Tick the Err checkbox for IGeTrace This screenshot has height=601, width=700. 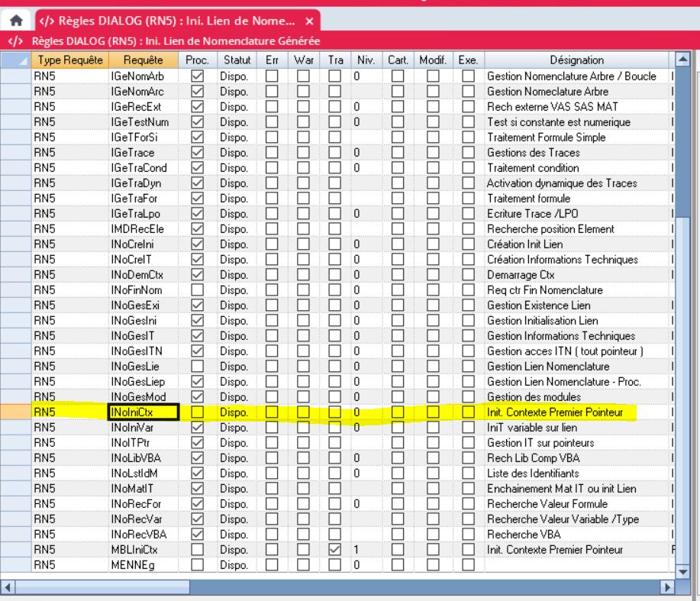click(272, 153)
